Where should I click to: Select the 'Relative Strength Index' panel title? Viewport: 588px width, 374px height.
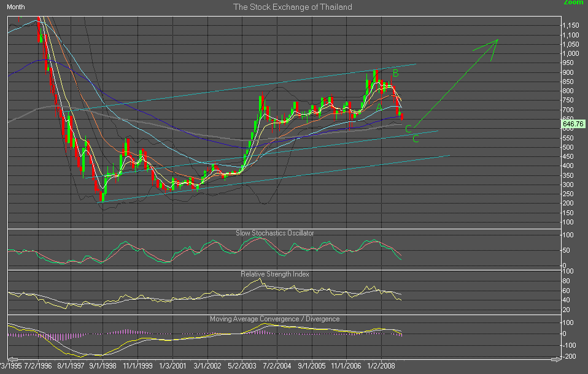[x=275, y=274]
